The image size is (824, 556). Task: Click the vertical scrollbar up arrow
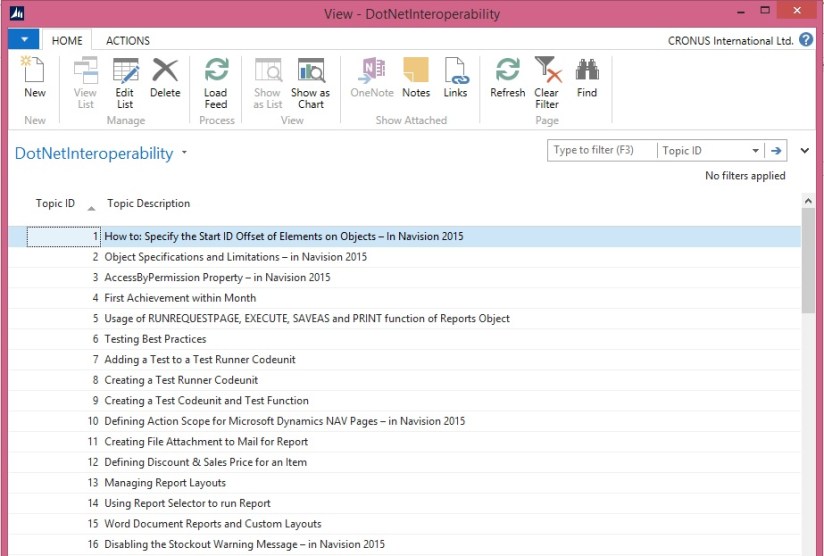click(808, 201)
